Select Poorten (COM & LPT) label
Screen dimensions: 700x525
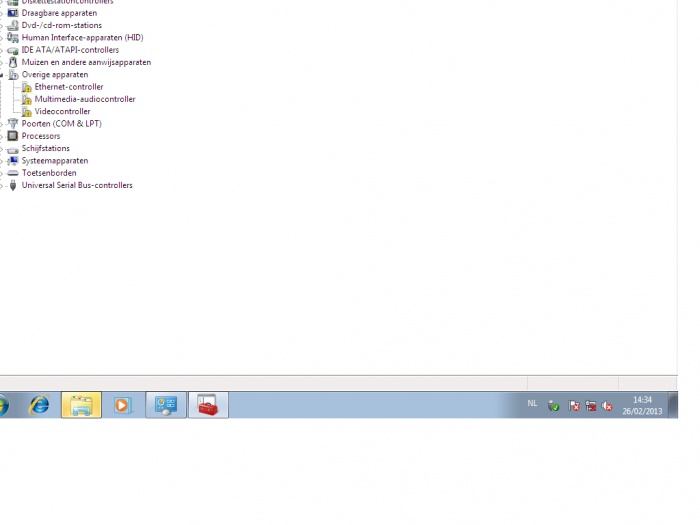click(x=62, y=124)
